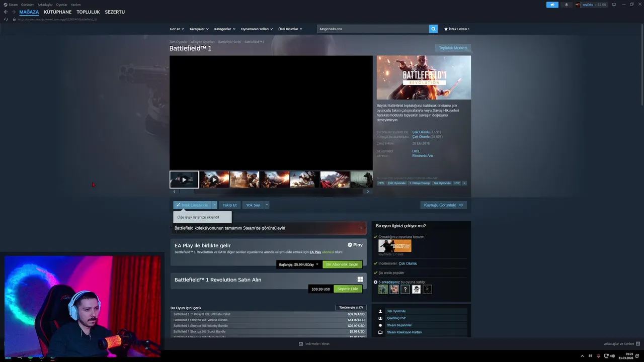
Task: Click the Steam Koleksiyon Kartları icon
Action: coord(380,332)
